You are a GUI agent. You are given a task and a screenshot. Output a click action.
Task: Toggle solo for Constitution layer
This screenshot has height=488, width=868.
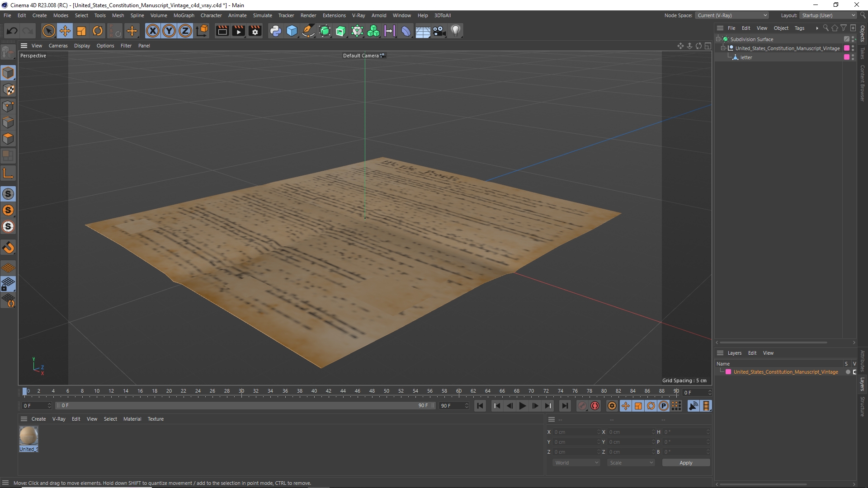[848, 372]
